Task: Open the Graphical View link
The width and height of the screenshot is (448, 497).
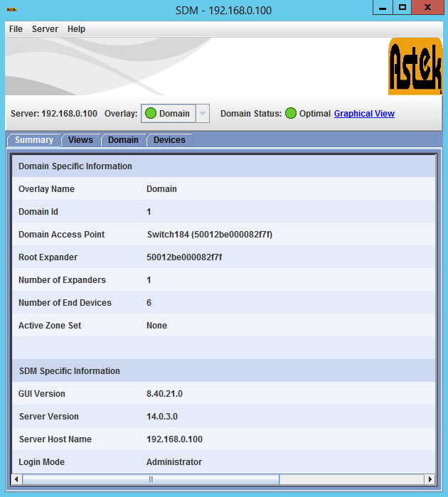Action: coord(364,114)
